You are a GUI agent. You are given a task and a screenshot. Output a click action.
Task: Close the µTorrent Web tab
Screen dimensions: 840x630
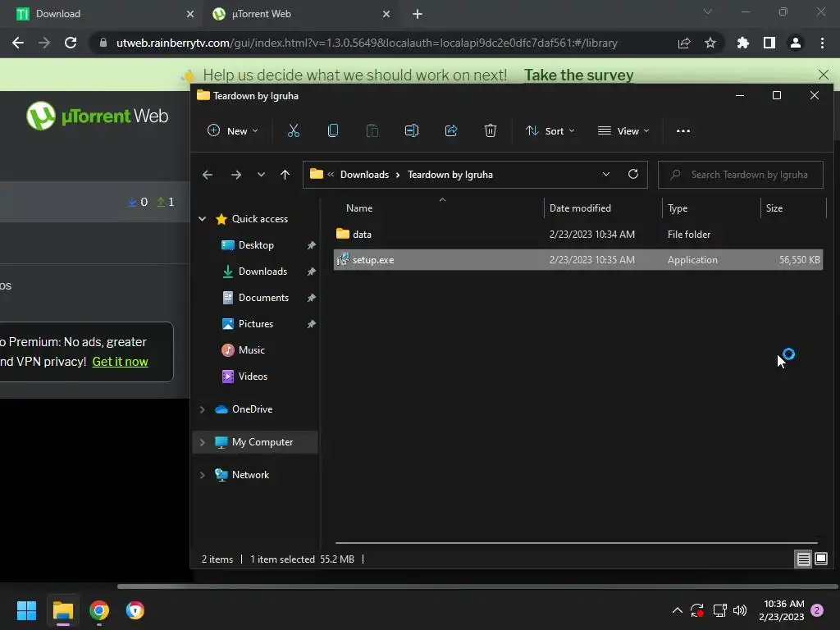tap(386, 14)
